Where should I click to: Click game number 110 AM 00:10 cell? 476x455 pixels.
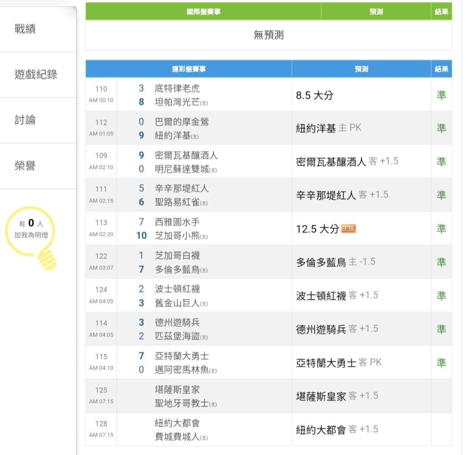pyautogui.click(x=101, y=95)
